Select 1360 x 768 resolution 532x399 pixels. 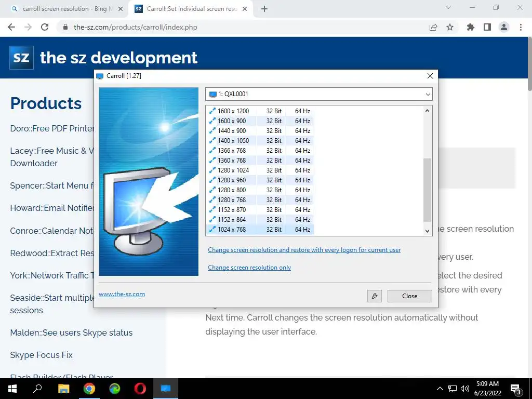tap(260, 160)
